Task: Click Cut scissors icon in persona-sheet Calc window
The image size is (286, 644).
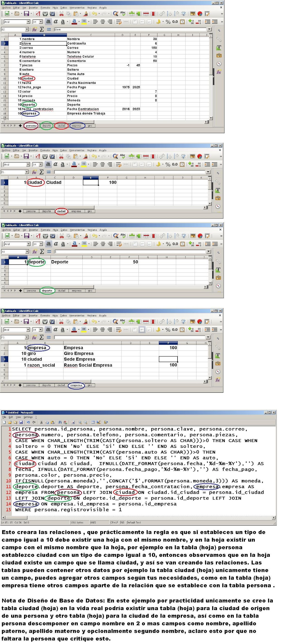Action: [x=61, y=14]
